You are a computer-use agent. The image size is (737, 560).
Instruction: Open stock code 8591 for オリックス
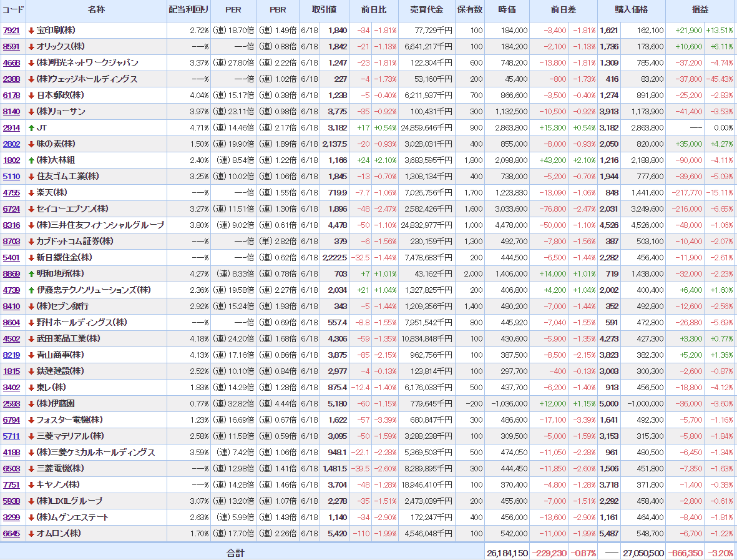click(x=11, y=46)
